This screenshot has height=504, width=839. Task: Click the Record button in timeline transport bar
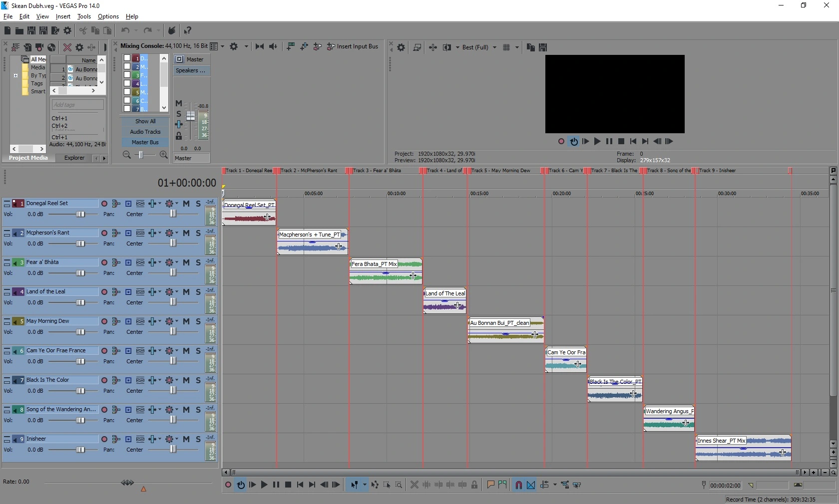(x=228, y=485)
